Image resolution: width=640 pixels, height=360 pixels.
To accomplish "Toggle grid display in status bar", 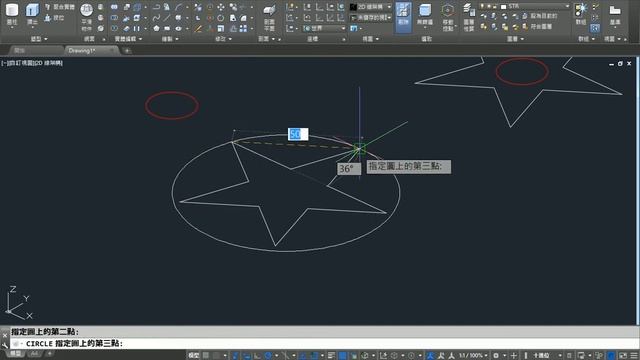I will (x=206, y=356).
